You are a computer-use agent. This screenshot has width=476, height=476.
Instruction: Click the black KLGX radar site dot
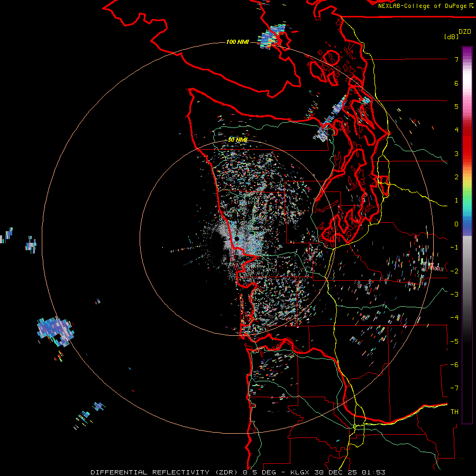pos(237,239)
